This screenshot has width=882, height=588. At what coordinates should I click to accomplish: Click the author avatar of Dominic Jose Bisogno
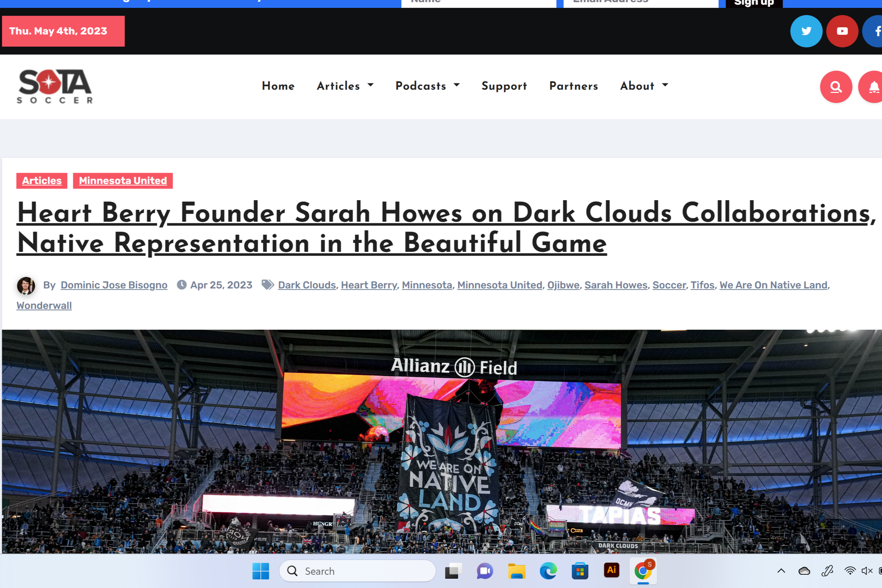click(x=26, y=285)
